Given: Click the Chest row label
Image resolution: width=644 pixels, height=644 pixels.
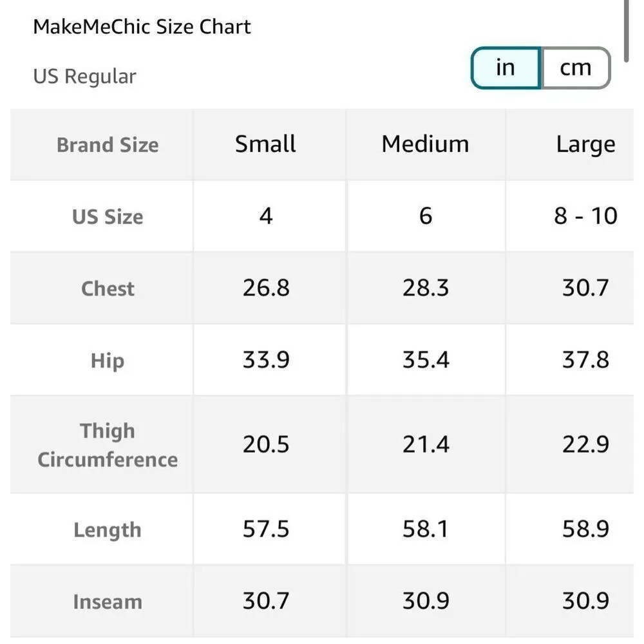Looking at the screenshot, I should [x=108, y=289].
